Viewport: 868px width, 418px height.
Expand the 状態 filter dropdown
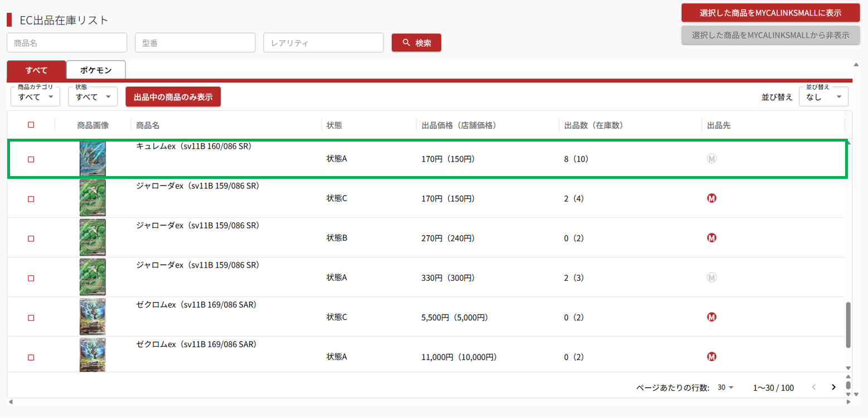tap(93, 97)
